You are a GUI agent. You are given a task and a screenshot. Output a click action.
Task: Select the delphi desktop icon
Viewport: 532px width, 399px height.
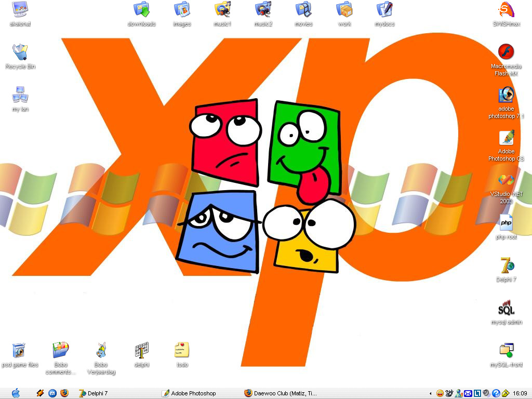pos(141,350)
